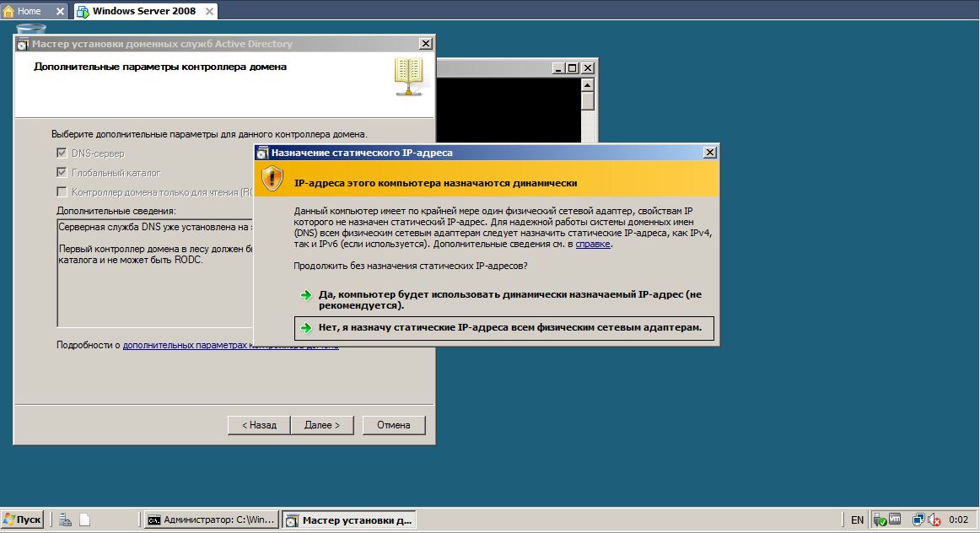Maximize the command prompt window
This screenshot has width=980, height=533.
(x=572, y=68)
